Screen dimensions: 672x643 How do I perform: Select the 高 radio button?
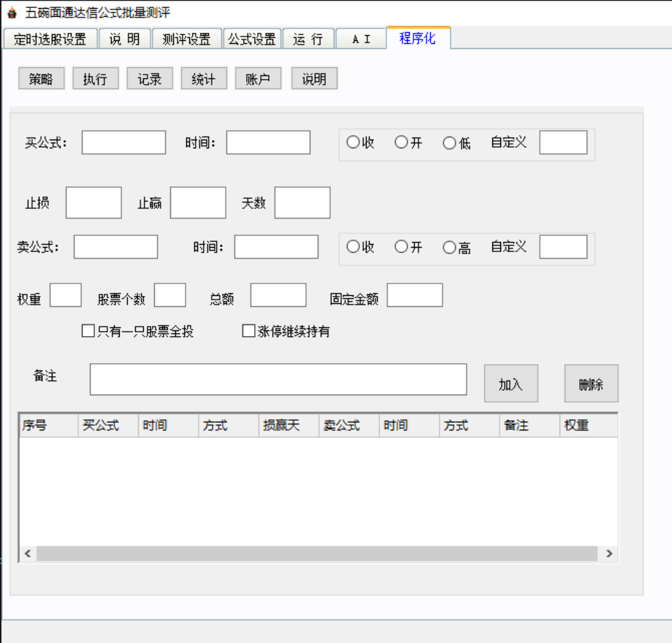[x=450, y=248]
